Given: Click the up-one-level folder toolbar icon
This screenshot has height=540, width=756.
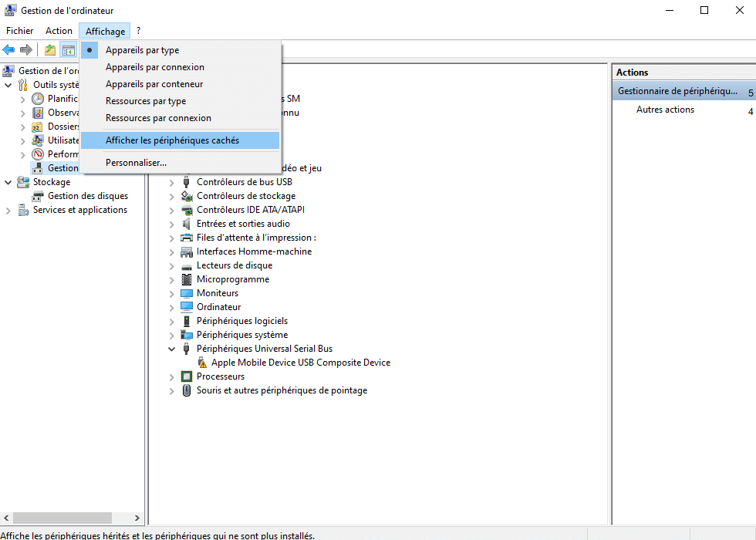Looking at the screenshot, I should (50, 50).
